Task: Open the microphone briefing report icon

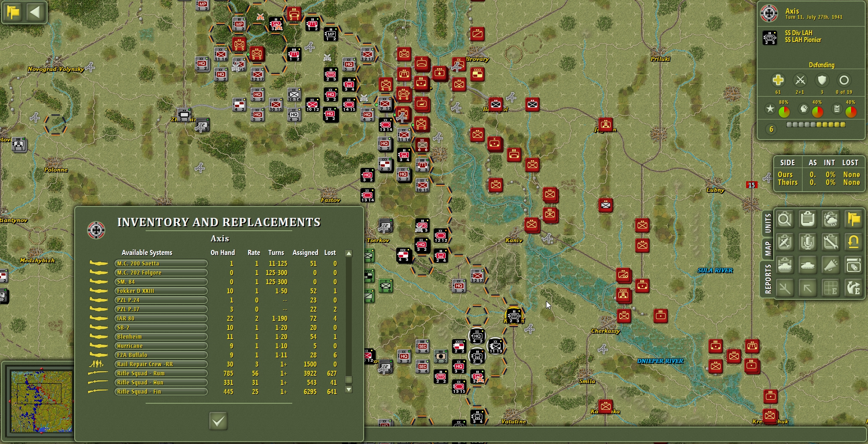Action: point(808,242)
